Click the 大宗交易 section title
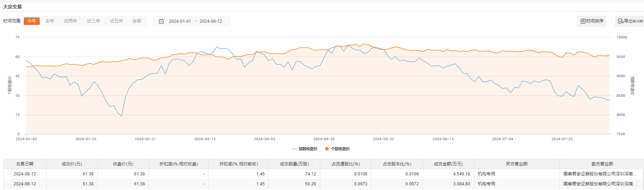The height and width of the screenshot is (190, 644). click(x=12, y=7)
